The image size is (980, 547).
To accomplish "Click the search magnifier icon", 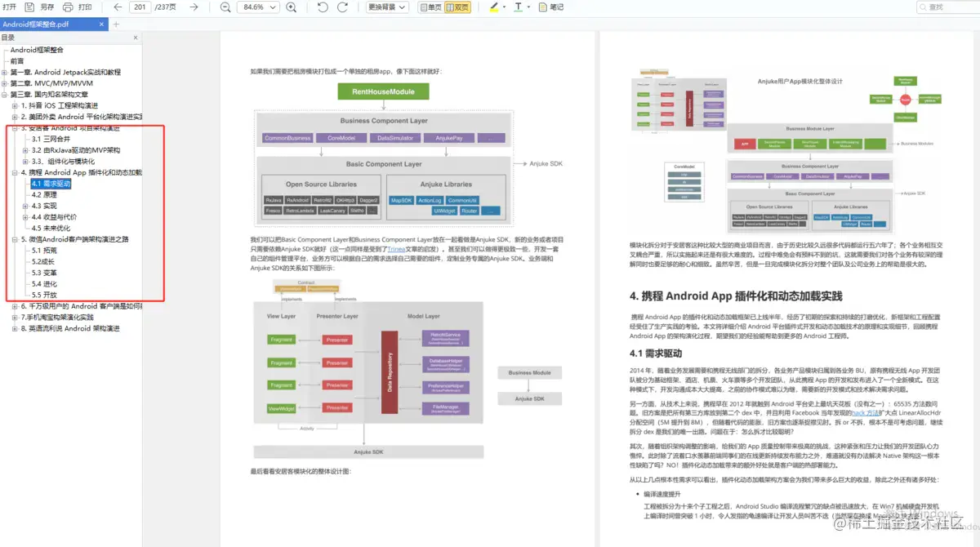I will [x=922, y=7].
